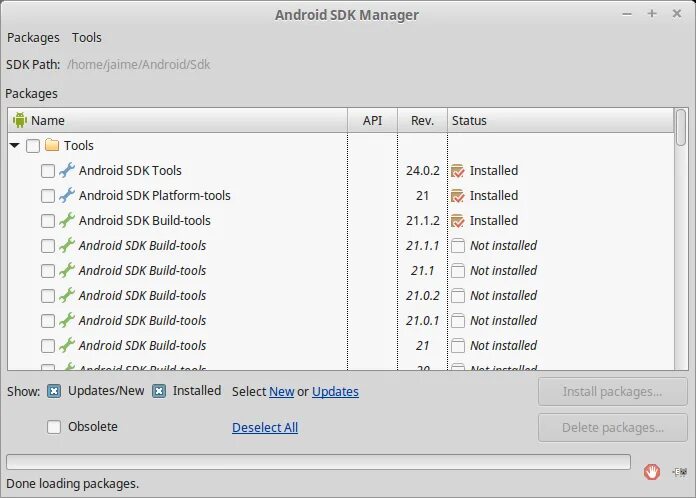Click Installed status icon for Android SDK Tools

coord(458,171)
